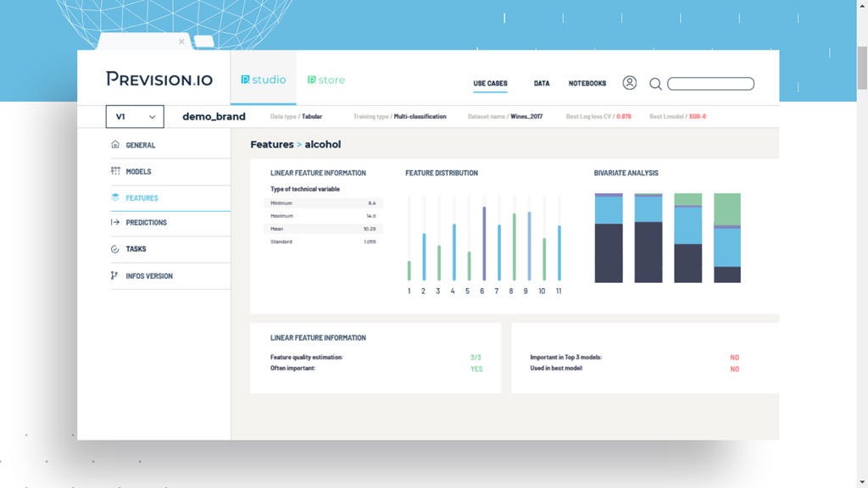Click the Tasks checkmark icon in sidebar
The height and width of the screenshot is (488, 868).
click(115, 249)
